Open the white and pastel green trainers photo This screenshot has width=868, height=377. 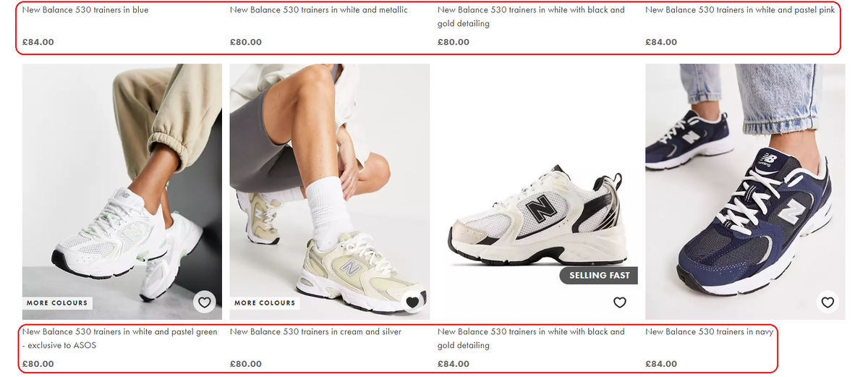[x=122, y=192]
